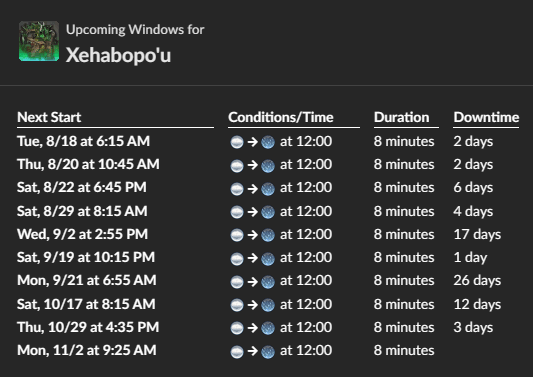Click the '2 days' downtime in the Tue 8/18 row

pos(473,141)
